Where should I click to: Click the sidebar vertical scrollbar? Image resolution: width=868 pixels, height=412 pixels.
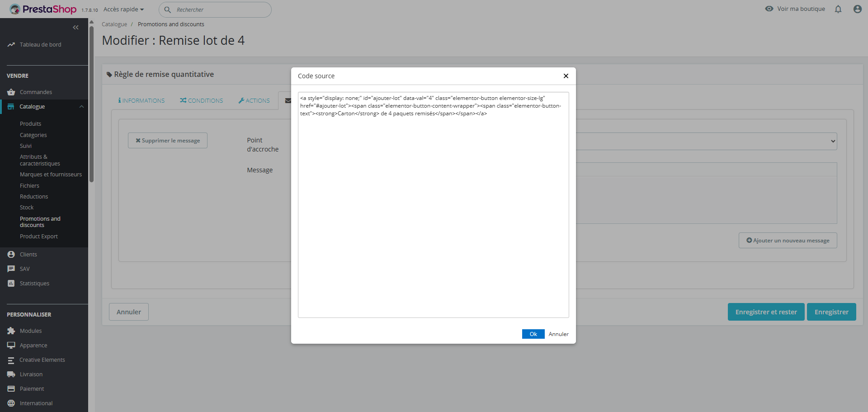[x=91, y=104]
